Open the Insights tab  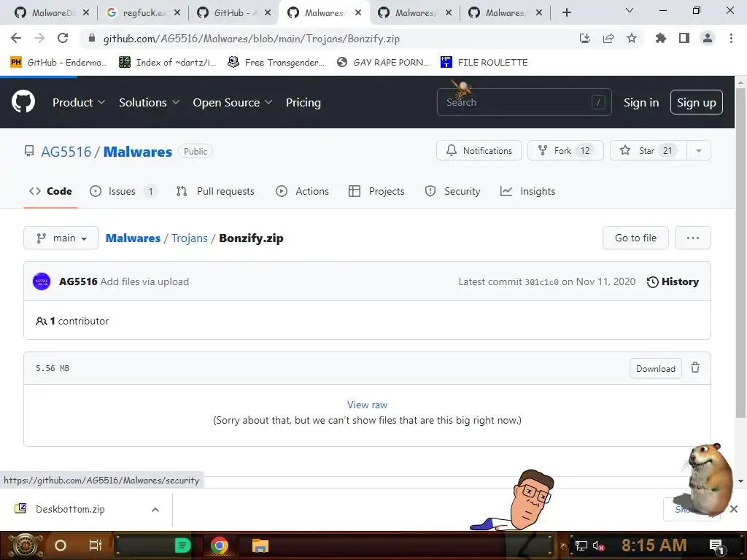pyautogui.click(x=528, y=191)
